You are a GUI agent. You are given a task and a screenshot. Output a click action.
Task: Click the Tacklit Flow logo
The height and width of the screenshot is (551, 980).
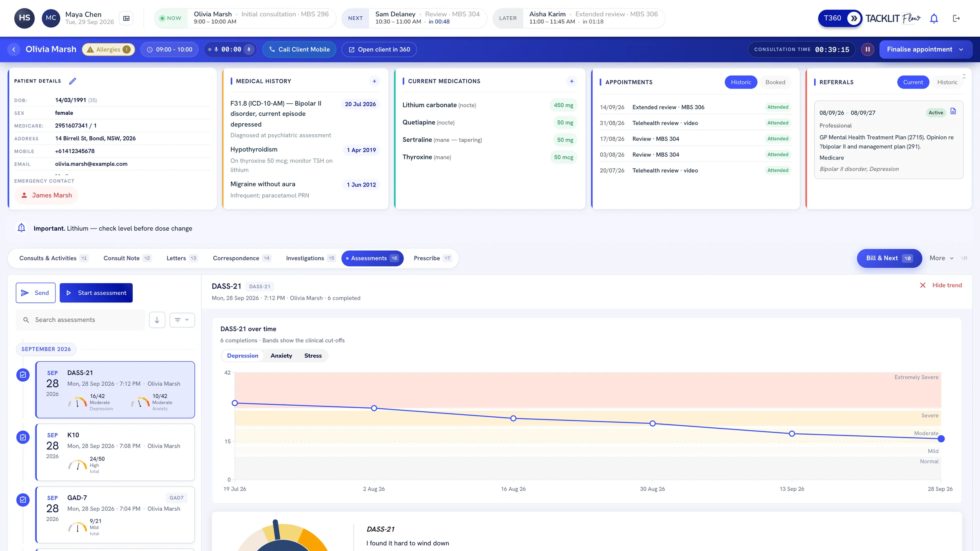pyautogui.click(x=893, y=18)
